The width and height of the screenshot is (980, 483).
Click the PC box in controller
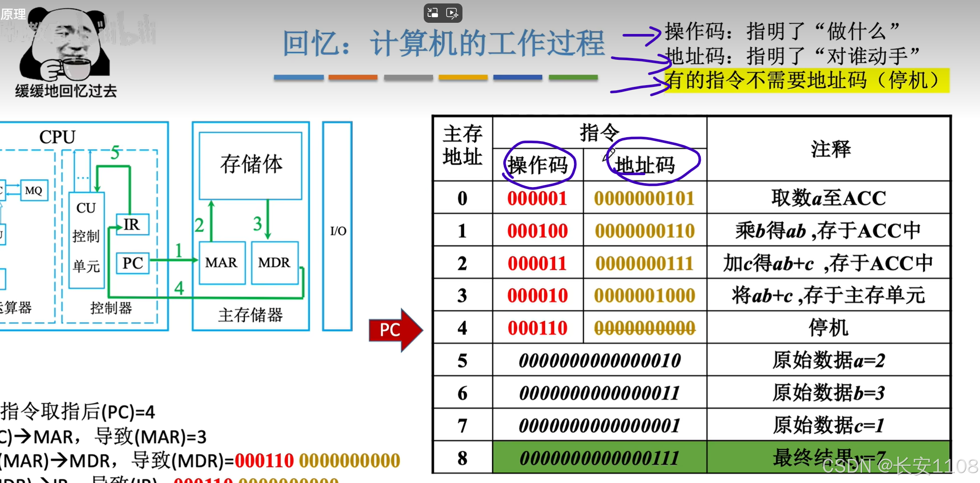133,263
